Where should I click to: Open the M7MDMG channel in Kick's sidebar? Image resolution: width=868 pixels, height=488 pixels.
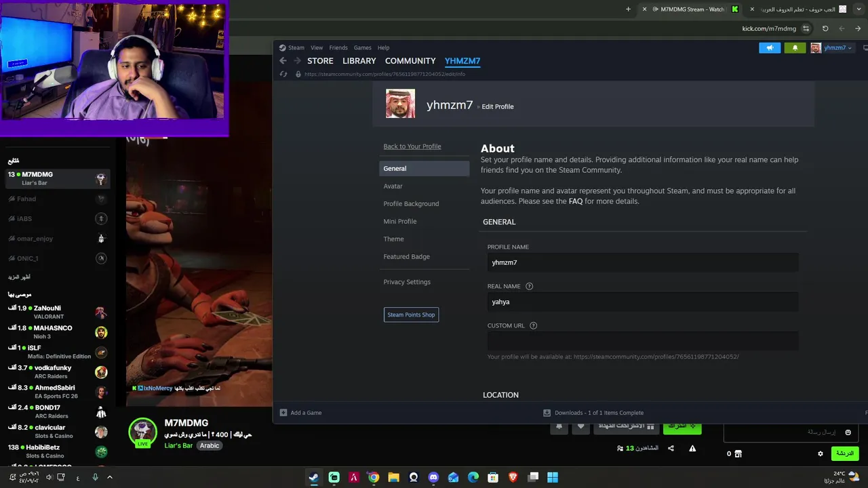pos(57,178)
